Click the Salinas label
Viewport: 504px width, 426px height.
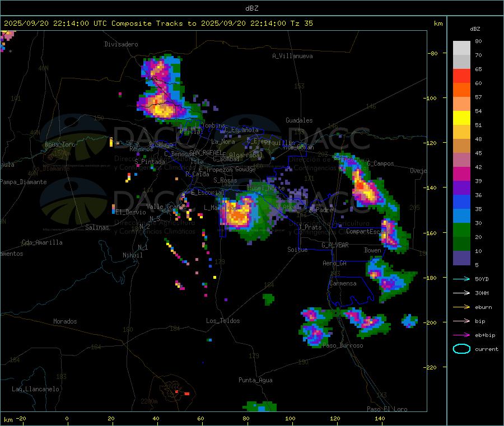[x=97, y=227]
